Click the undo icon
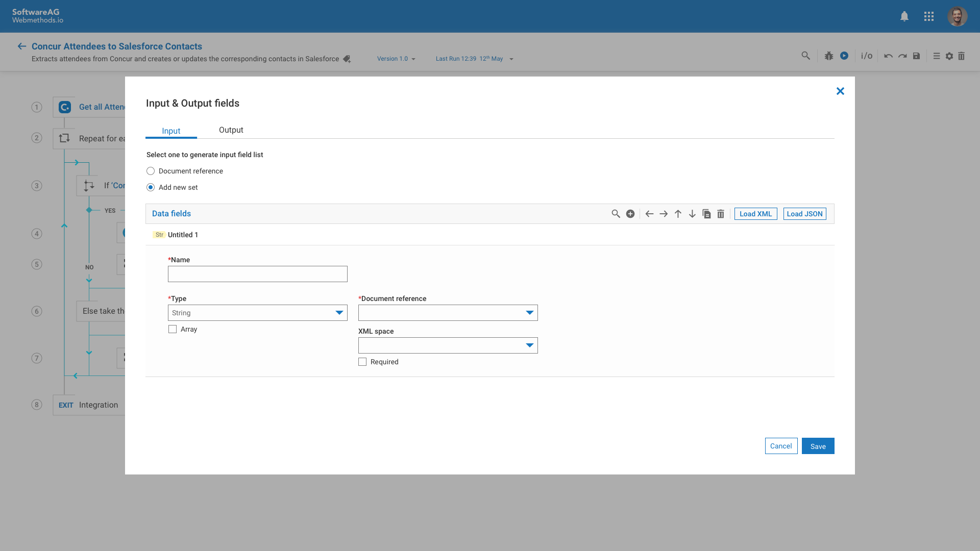 (888, 56)
